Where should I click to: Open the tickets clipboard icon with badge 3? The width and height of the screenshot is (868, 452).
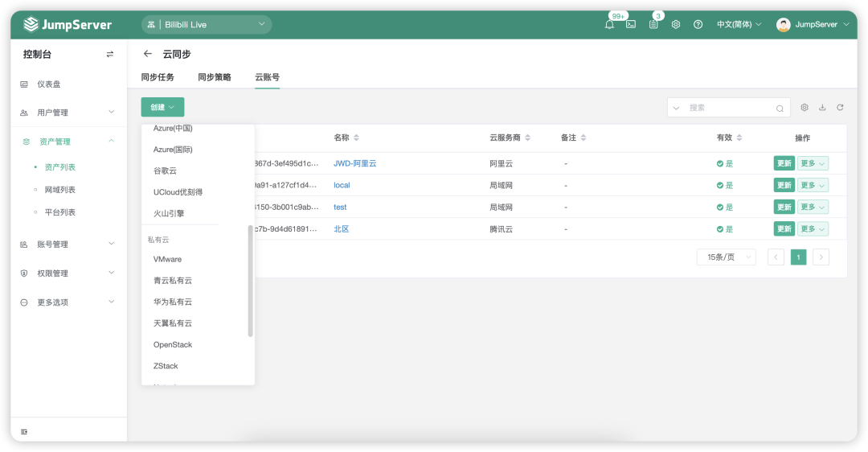tap(653, 24)
